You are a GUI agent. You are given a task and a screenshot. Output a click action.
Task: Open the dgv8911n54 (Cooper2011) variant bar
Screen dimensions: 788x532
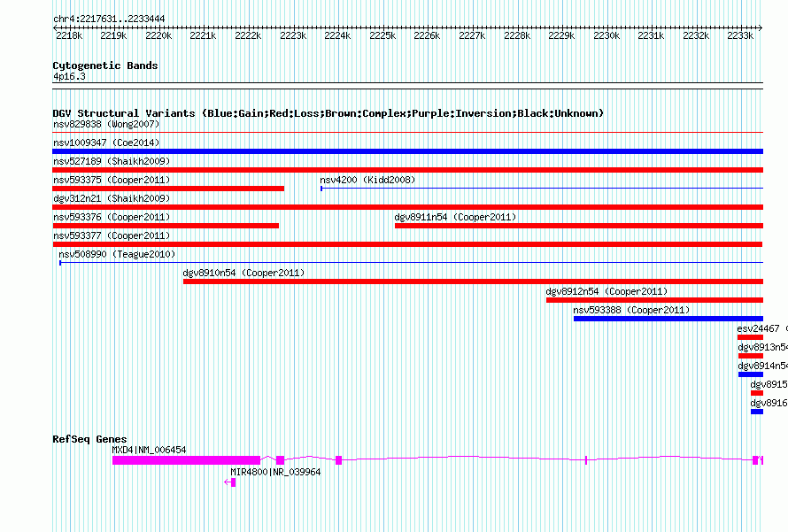point(578,226)
